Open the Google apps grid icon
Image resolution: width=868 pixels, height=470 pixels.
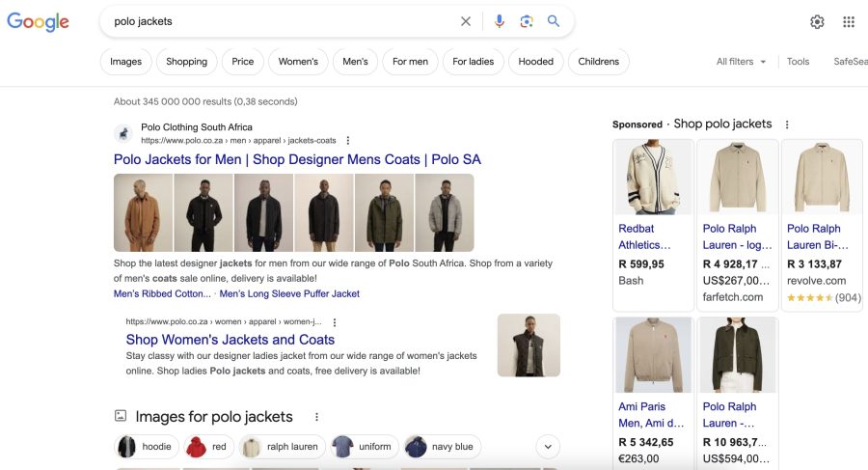point(849,21)
